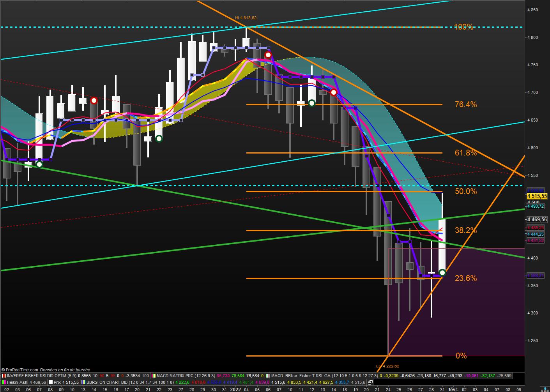Click the ProRealTime.com copyright text
This screenshot has height=392, width=550.
[19, 370]
